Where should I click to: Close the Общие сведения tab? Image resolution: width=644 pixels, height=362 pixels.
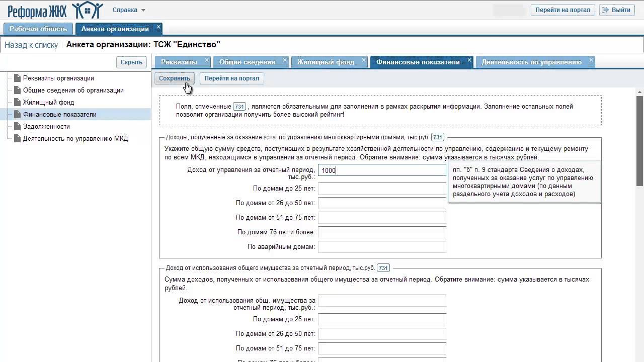point(285,60)
